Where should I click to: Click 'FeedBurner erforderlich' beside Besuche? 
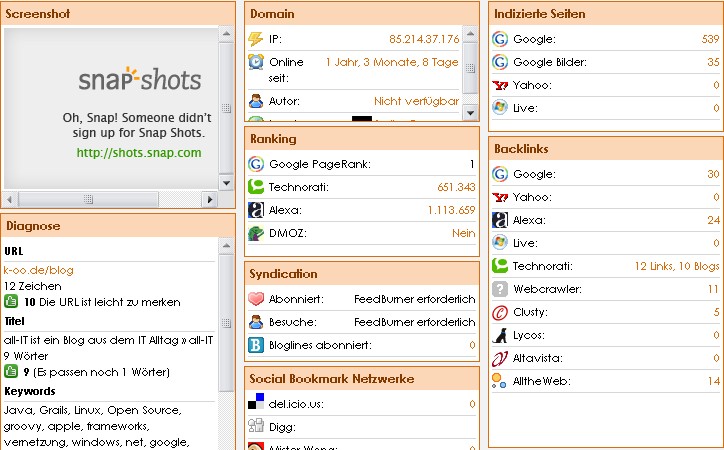pos(415,322)
